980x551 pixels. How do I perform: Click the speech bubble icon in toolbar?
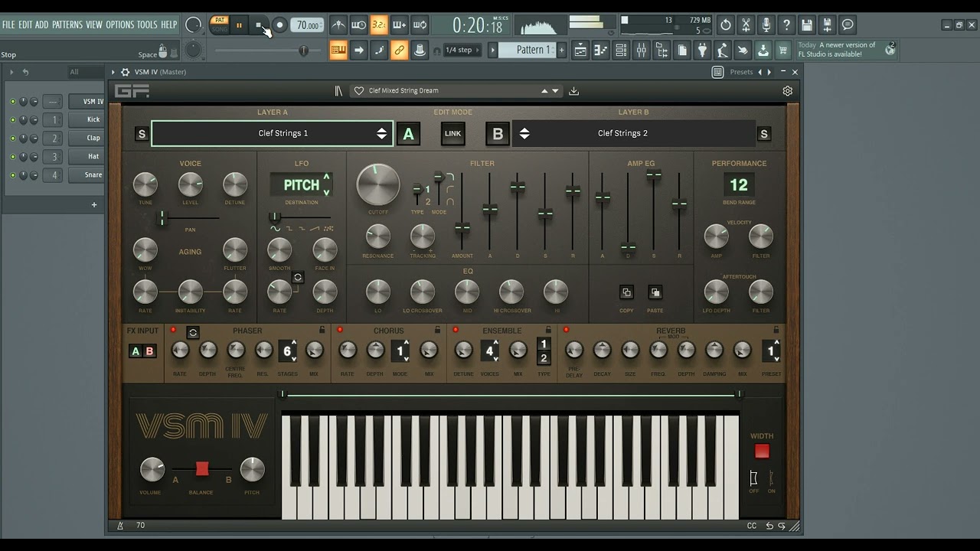coord(848,25)
